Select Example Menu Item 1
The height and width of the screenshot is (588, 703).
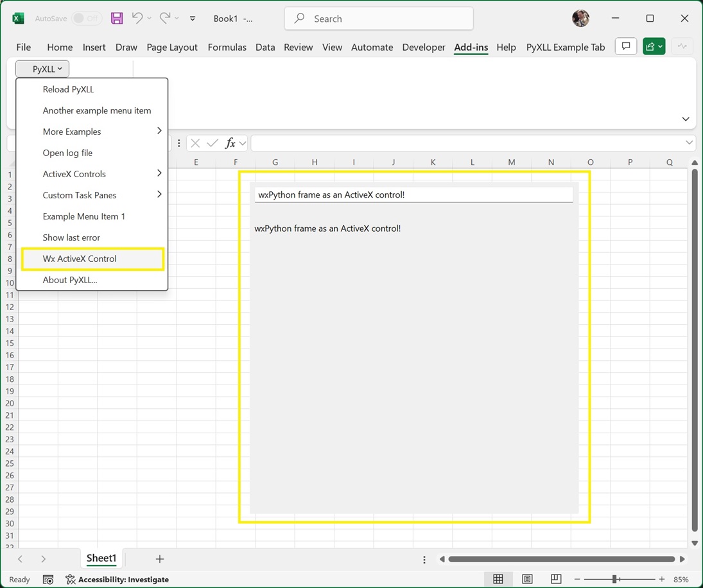[x=92, y=216]
